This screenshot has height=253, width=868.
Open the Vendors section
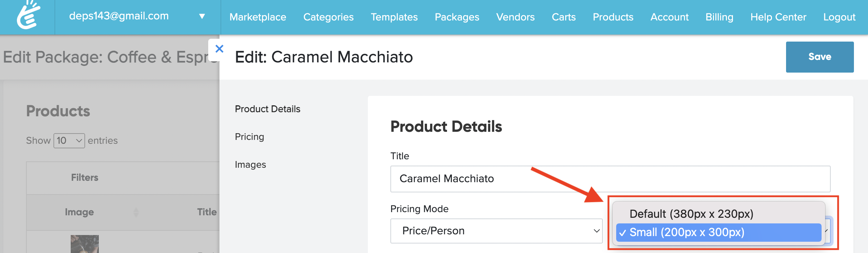[515, 17]
